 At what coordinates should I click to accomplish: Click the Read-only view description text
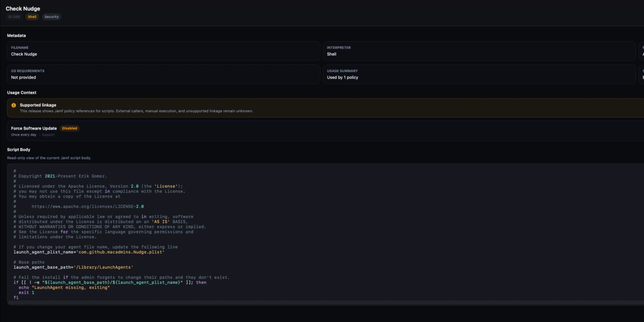pos(49,158)
